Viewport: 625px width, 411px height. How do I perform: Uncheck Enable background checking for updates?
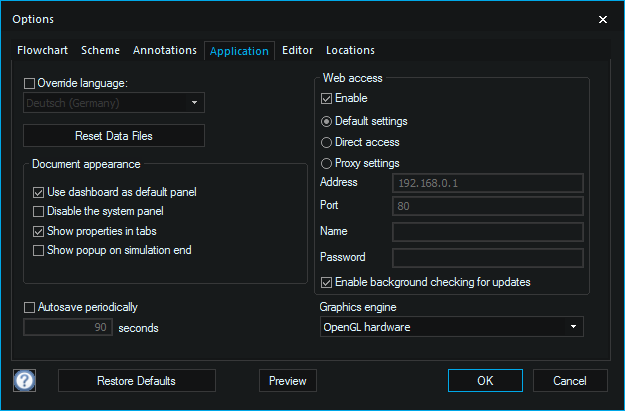click(326, 283)
